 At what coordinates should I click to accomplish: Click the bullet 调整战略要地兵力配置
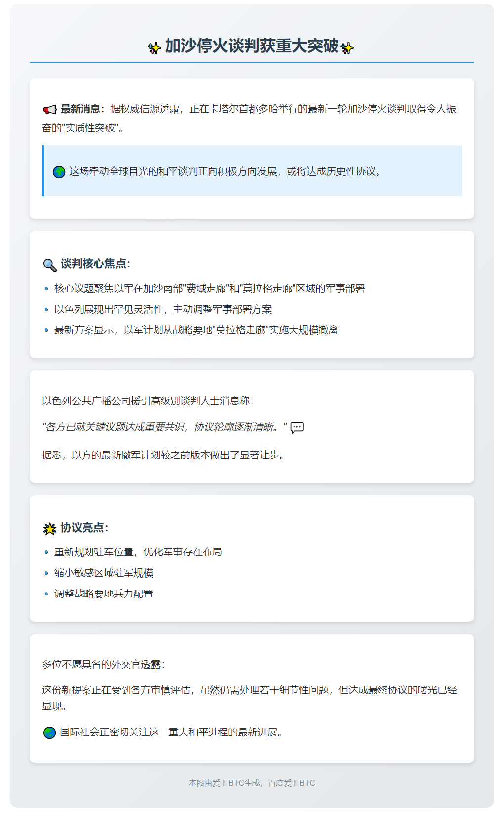pyautogui.click(x=104, y=594)
